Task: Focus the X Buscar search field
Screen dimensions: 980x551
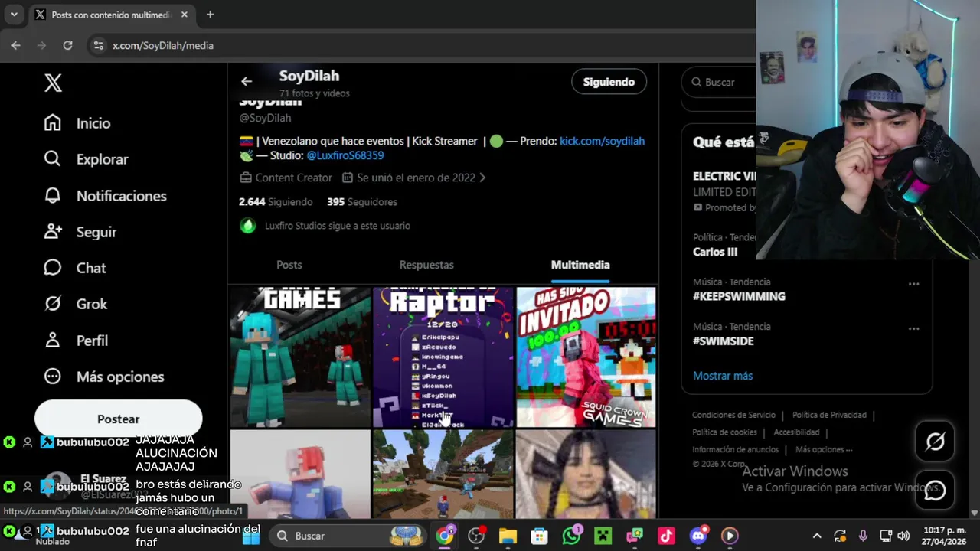Action: [x=720, y=82]
